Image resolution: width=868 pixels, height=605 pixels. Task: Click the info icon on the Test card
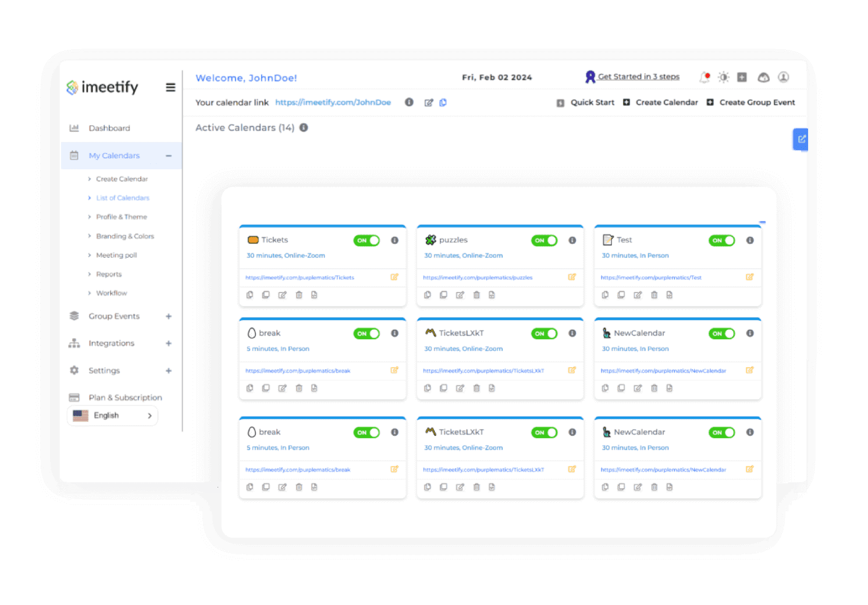[749, 240]
